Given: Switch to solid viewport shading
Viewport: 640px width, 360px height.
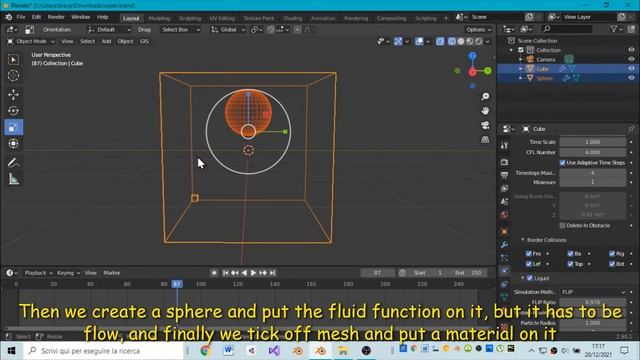Looking at the screenshot, I should click(x=461, y=41).
